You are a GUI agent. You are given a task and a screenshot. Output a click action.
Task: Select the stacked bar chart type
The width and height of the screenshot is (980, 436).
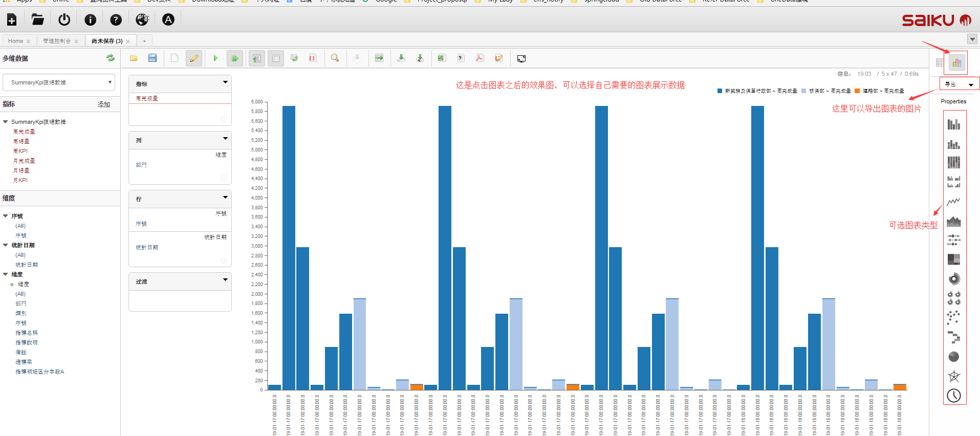click(x=954, y=144)
